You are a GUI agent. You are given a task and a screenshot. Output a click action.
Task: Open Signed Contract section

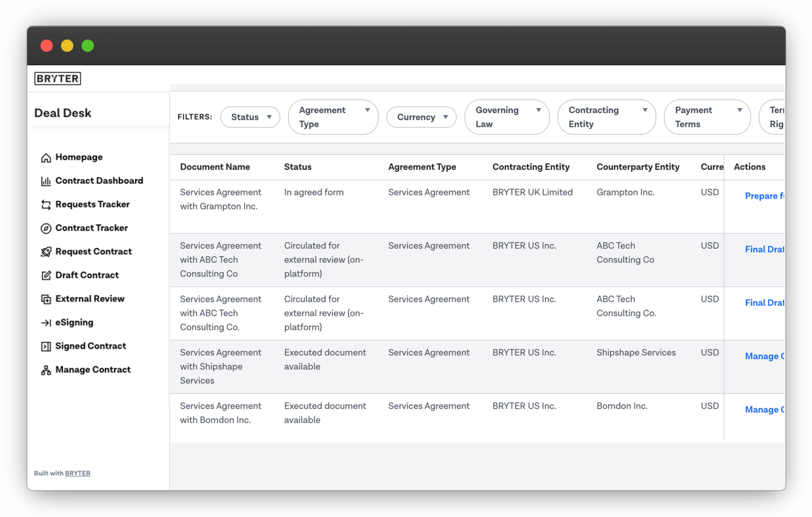tap(91, 346)
